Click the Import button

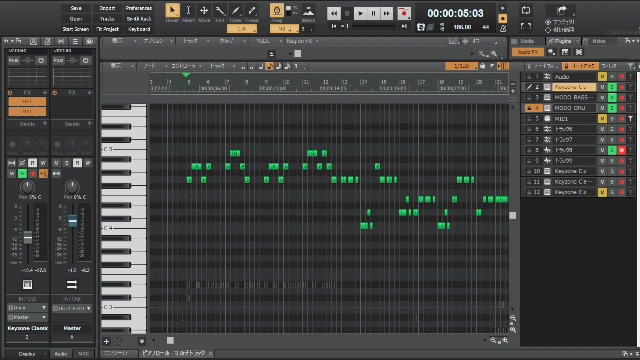[x=107, y=8]
